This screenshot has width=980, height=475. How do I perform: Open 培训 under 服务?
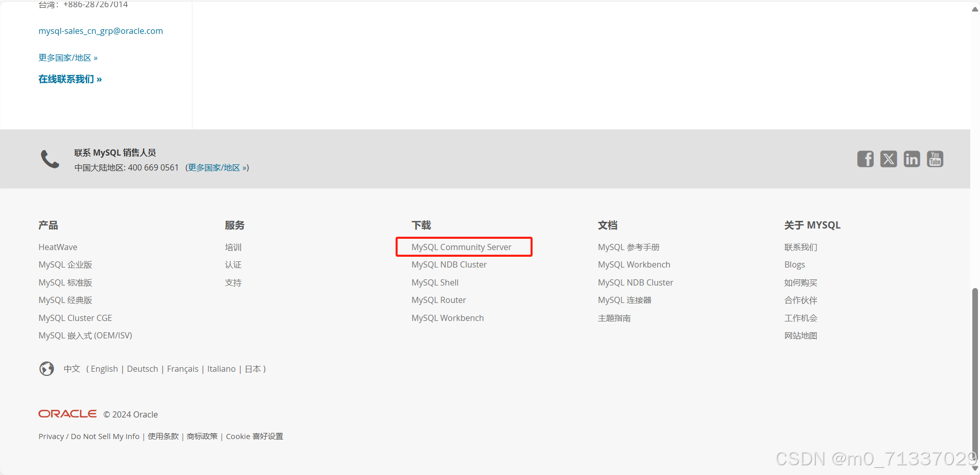tap(233, 247)
